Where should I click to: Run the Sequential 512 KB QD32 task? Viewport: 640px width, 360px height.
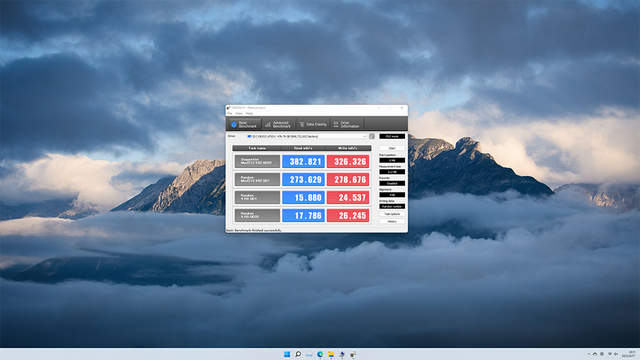click(x=258, y=161)
